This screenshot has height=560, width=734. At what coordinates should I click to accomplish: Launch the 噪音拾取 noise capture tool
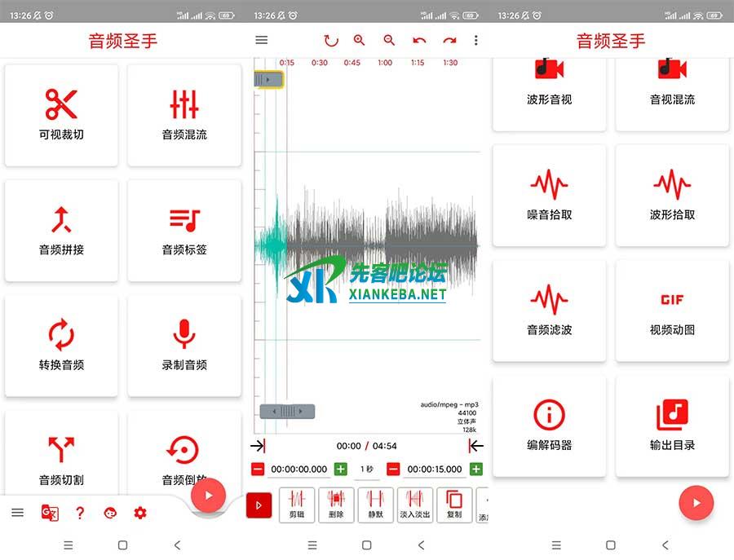[x=549, y=196]
